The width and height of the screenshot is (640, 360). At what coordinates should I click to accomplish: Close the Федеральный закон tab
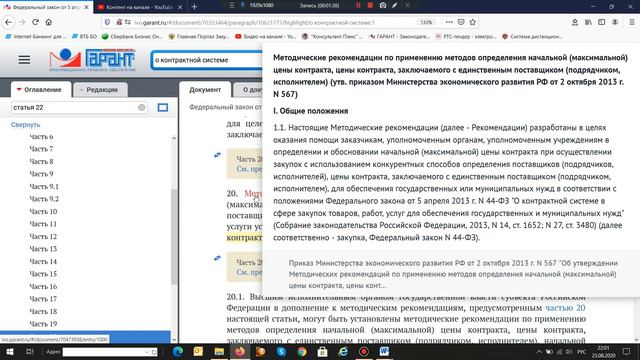[x=86, y=7]
